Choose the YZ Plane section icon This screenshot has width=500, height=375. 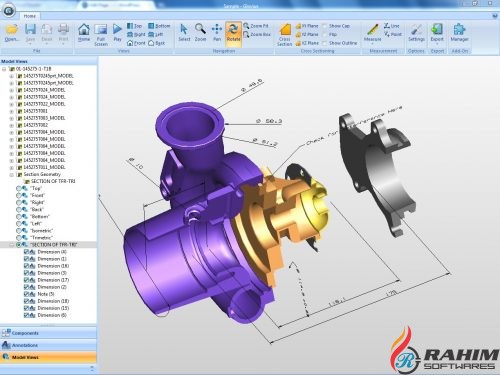pyautogui.click(x=298, y=35)
